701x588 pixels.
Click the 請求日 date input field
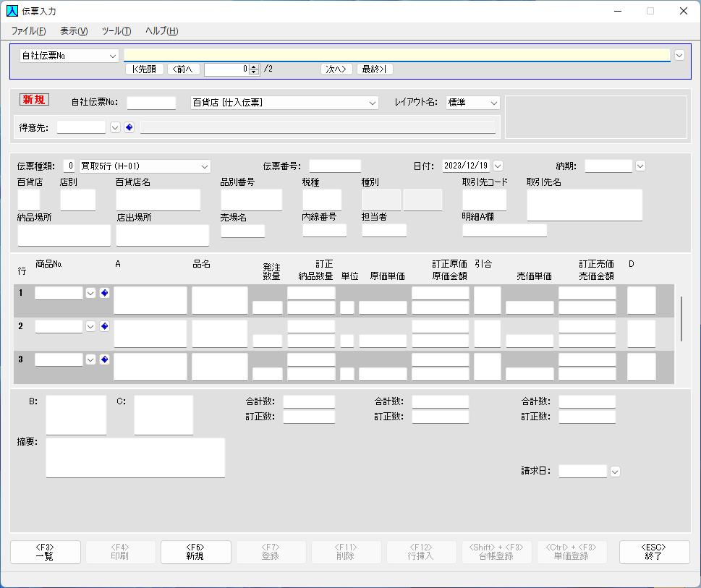tap(583, 472)
